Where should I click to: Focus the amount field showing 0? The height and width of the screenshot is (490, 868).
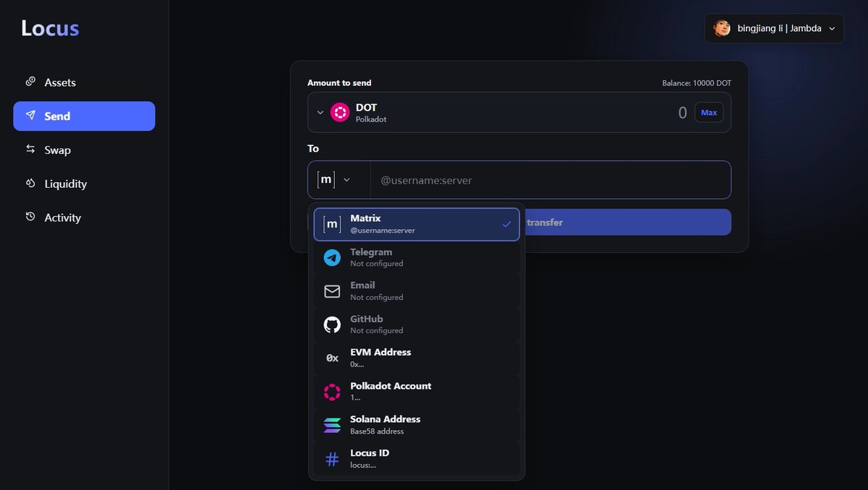click(682, 113)
